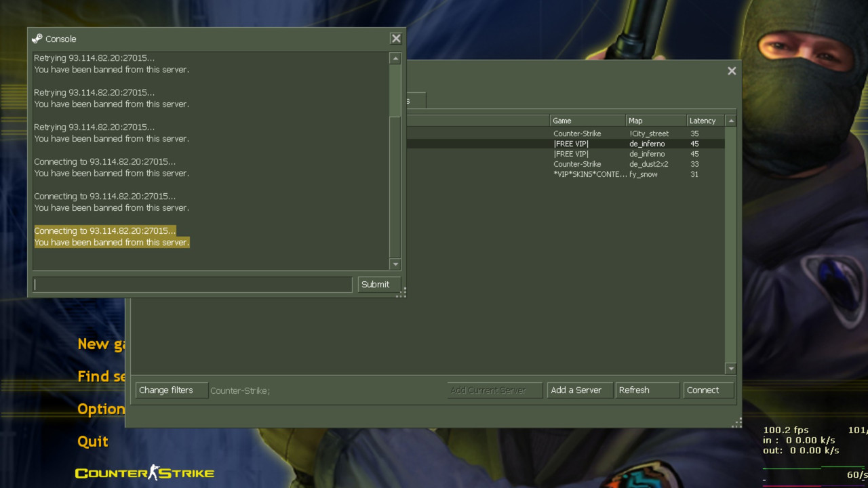
Task: Open New game from main menu
Action: coord(102,344)
